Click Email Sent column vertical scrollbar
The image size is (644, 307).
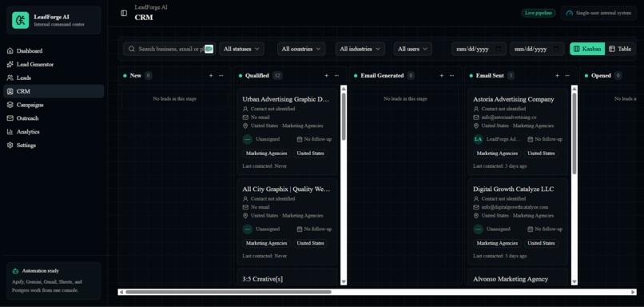click(574, 133)
